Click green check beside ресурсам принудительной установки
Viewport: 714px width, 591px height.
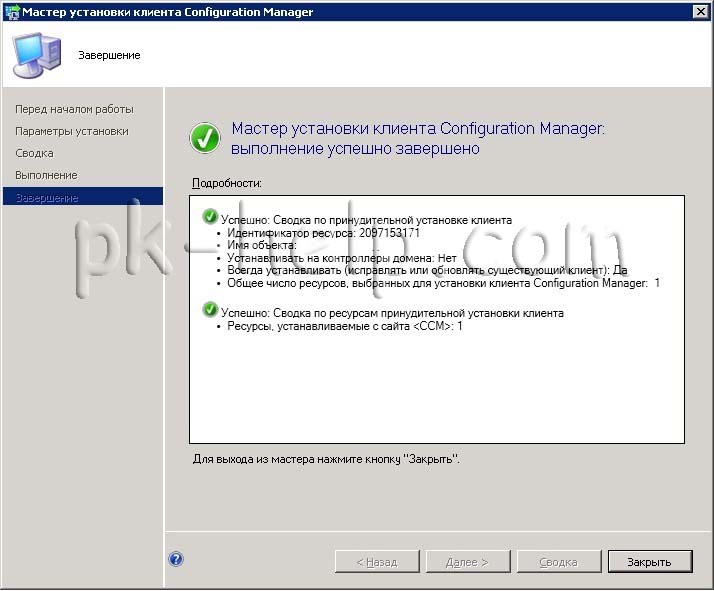210,310
